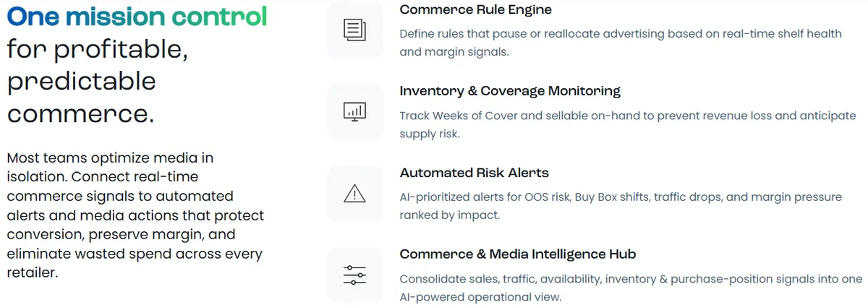Screen dimensions: 868x305
Task: Open the Inventory & Coverage Monitoring heading
Action: coord(510,91)
